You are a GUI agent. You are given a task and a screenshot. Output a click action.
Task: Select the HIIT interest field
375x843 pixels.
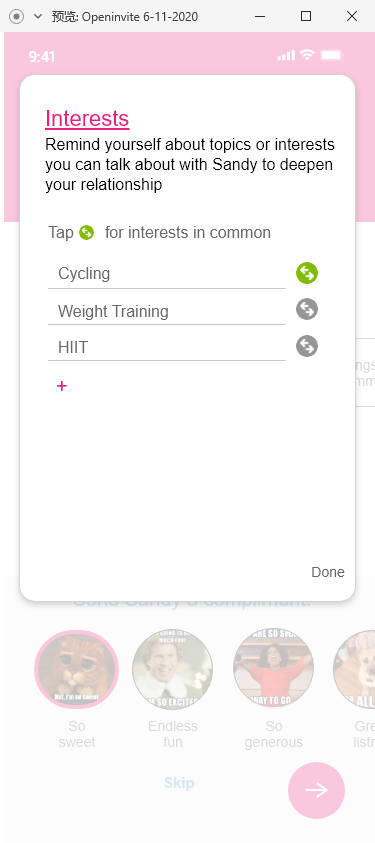[x=167, y=347]
